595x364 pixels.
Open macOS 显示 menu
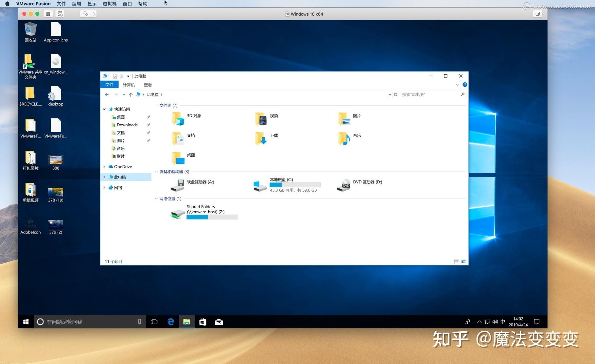tap(92, 4)
